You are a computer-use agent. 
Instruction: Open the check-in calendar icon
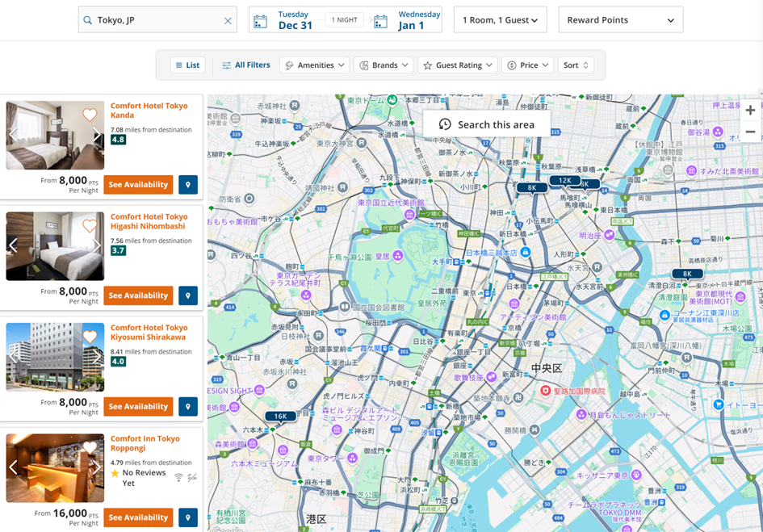pos(260,22)
